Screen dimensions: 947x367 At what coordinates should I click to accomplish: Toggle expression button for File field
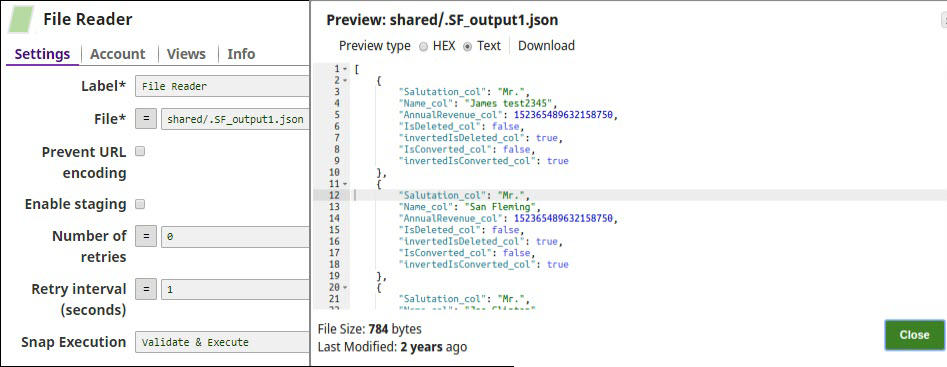coord(146,119)
